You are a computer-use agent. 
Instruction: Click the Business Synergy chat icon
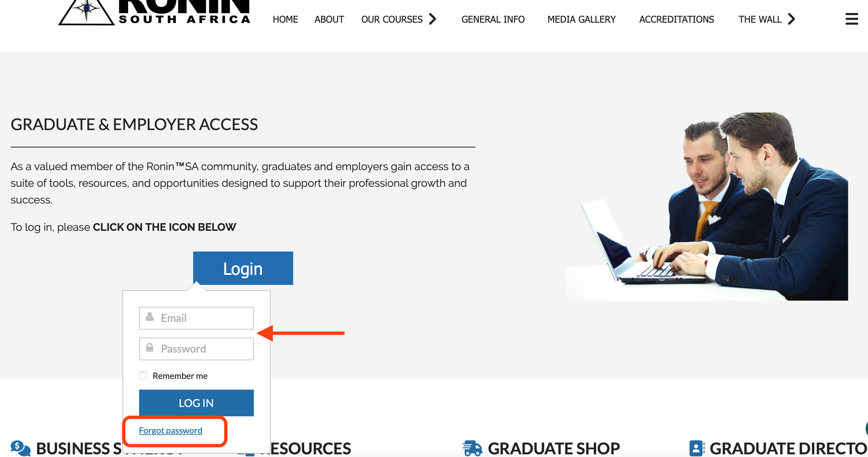click(x=21, y=448)
